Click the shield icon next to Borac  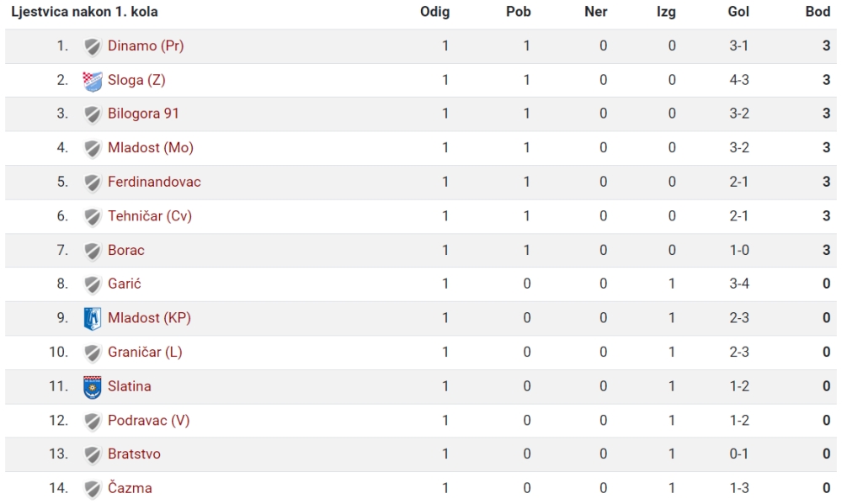93,251
